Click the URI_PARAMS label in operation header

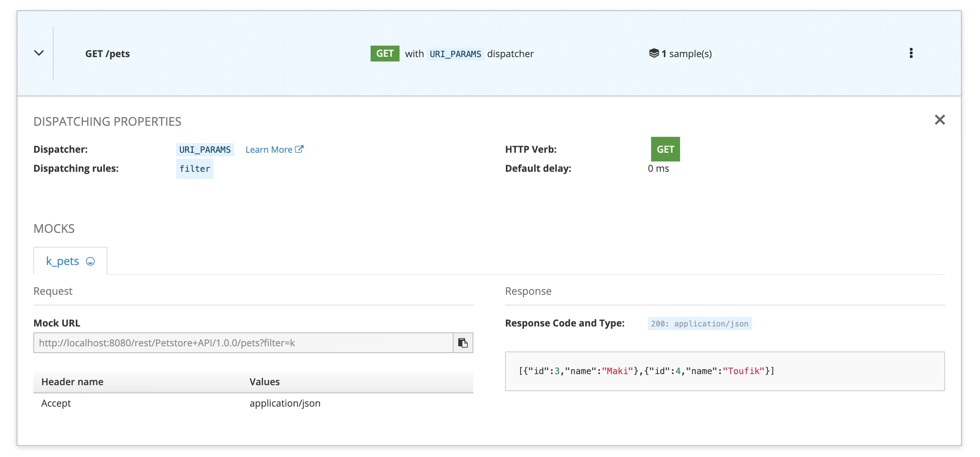click(455, 54)
